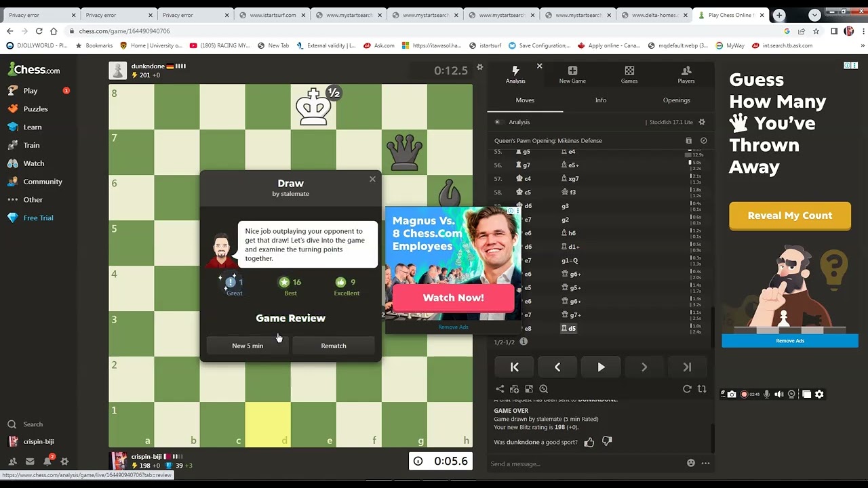Switch to Moves subtab

click(x=525, y=100)
